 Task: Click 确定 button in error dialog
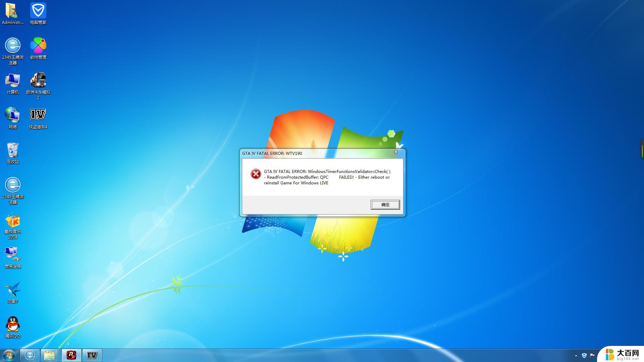385,204
